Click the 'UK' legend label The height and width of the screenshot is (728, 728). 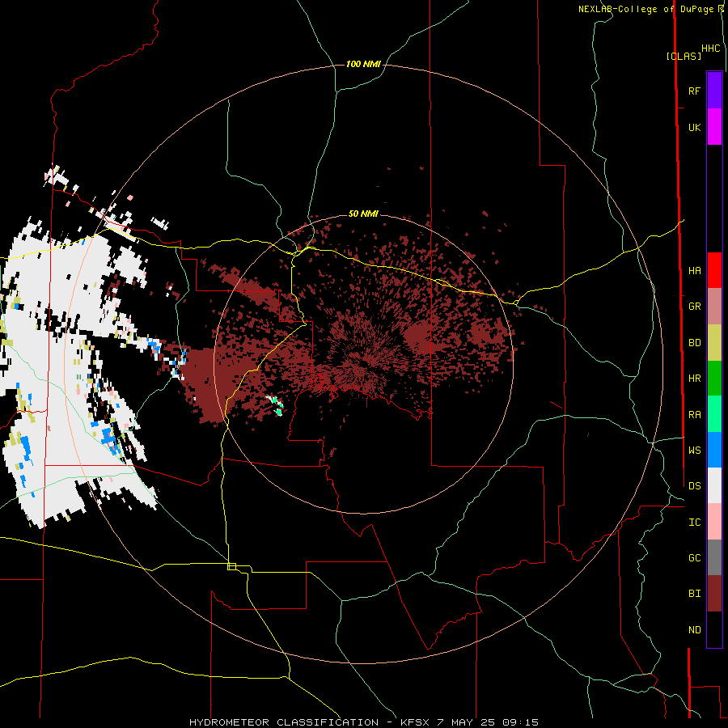694,128
